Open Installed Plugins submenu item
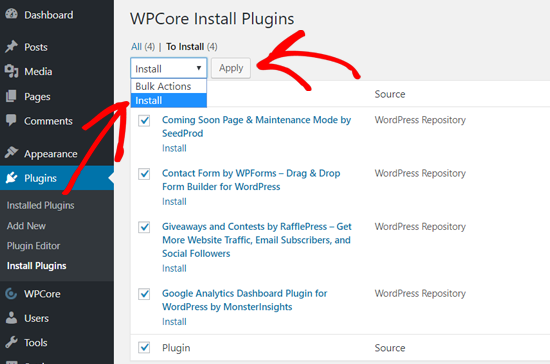Screen dimensions: 550x364 [x=40, y=205]
